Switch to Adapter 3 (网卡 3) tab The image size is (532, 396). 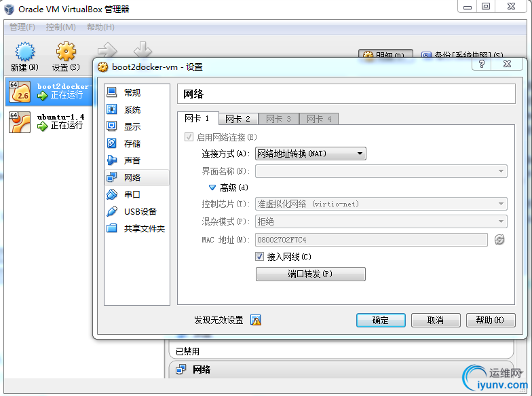(x=278, y=119)
